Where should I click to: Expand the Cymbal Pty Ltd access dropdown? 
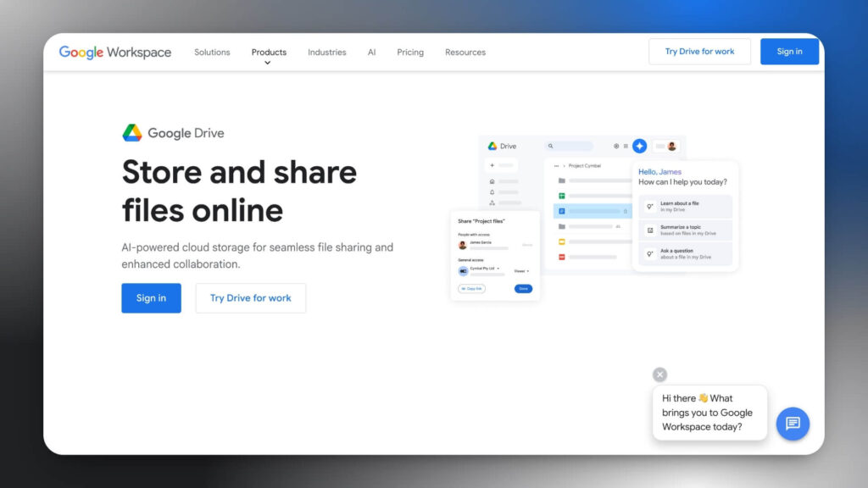coord(498,268)
